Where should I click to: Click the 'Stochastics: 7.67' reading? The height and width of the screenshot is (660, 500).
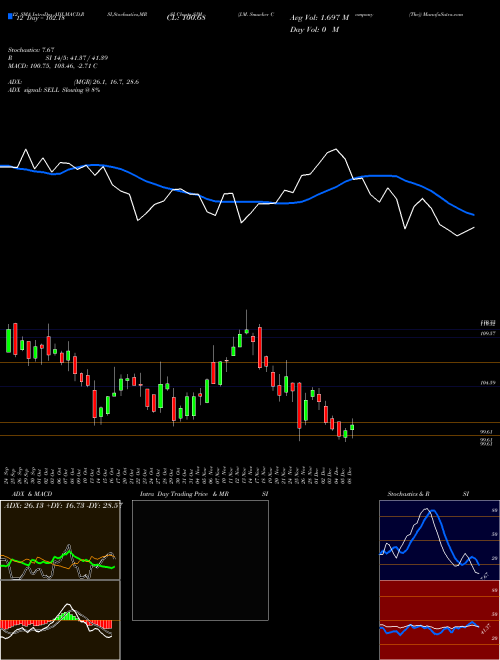pyautogui.click(x=31, y=50)
